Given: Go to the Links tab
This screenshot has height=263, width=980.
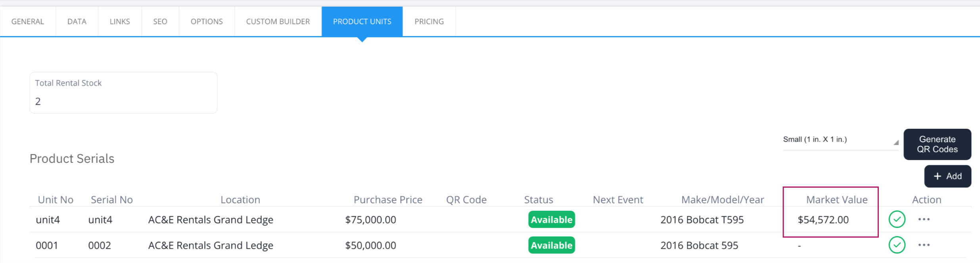Looking at the screenshot, I should [120, 21].
